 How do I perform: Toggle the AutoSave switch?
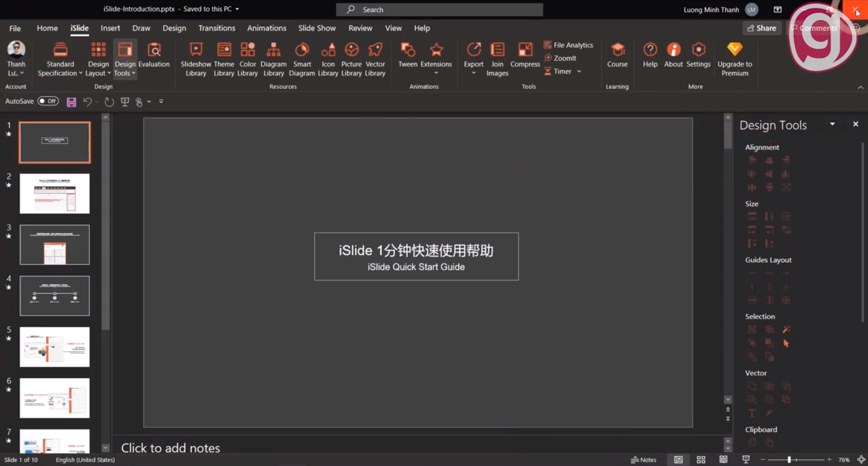tap(48, 101)
